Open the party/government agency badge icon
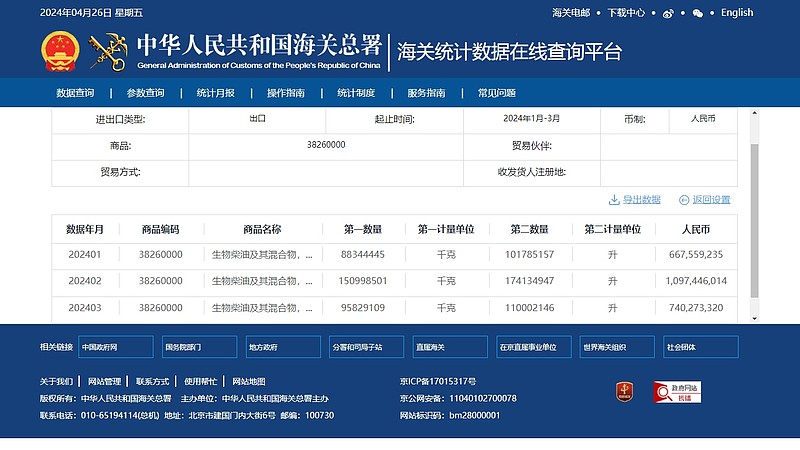This screenshot has height=450, width=800. pos(624,392)
